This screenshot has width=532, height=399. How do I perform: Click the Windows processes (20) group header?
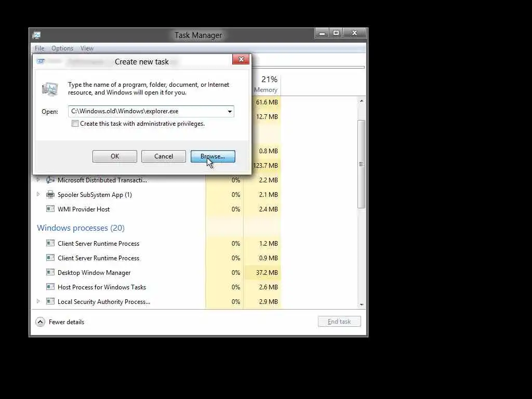pyautogui.click(x=81, y=228)
